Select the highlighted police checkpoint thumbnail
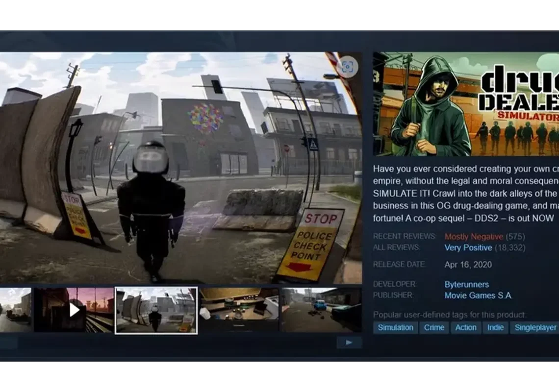Viewport: 559px width, 392px height. pos(156,310)
